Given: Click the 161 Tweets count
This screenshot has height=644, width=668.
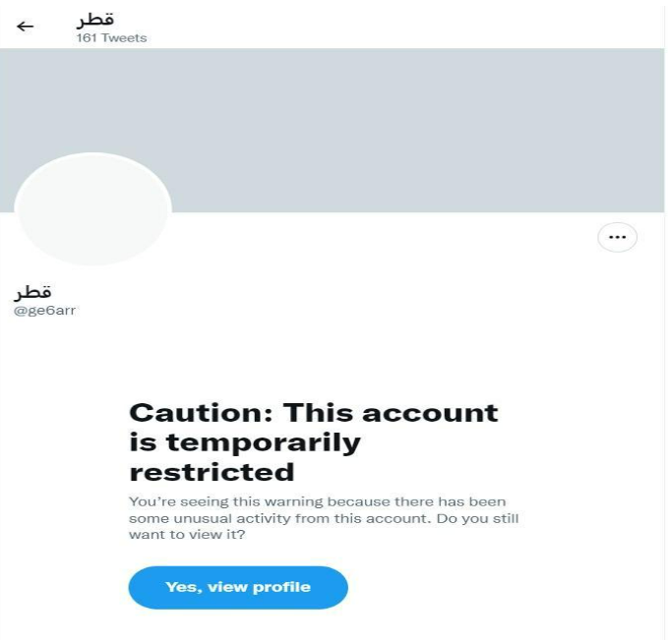Looking at the screenshot, I should point(111,38).
